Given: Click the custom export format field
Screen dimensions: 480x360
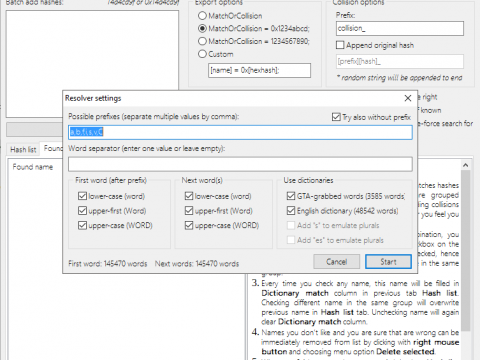Looking at the screenshot, I should click(259, 70).
